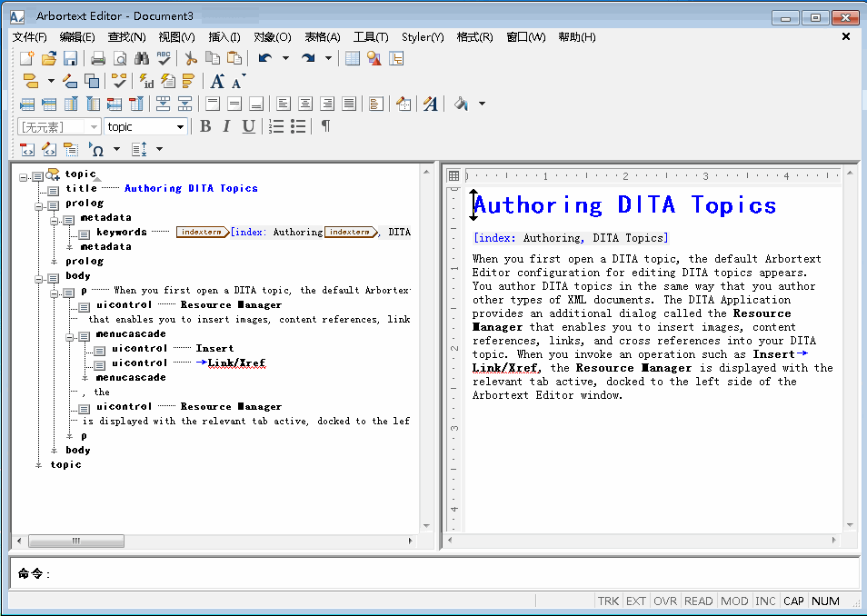Open the 文件(F) menu
This screenshot has width=867, height=616.
pos(30,37)
